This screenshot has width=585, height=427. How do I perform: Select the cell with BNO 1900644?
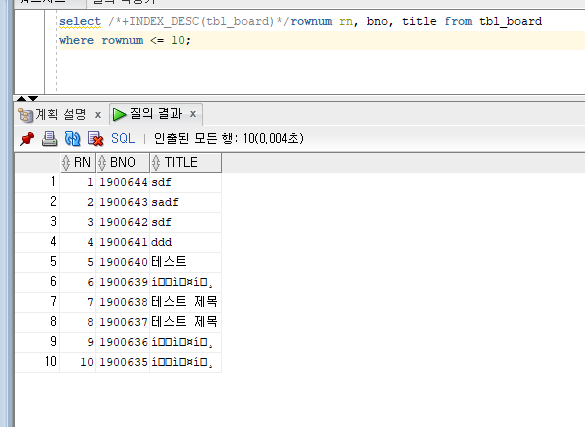pos(123,182)
